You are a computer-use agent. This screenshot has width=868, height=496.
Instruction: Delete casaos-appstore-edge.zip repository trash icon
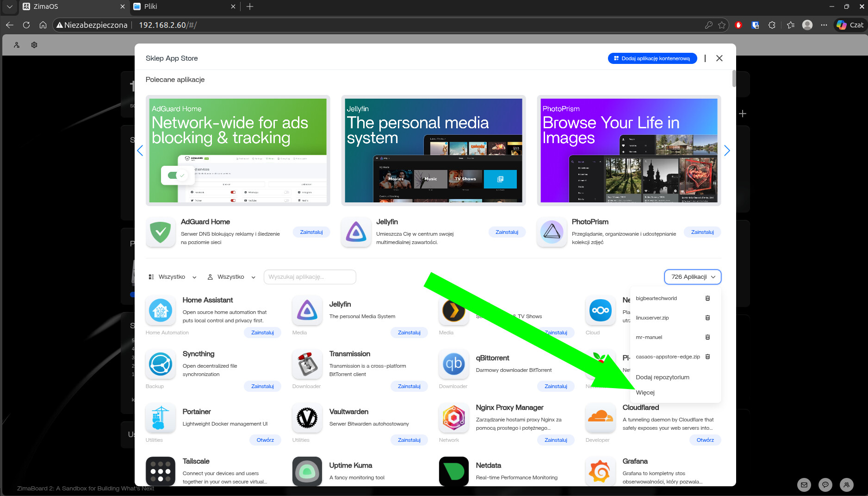pos(707,357)
